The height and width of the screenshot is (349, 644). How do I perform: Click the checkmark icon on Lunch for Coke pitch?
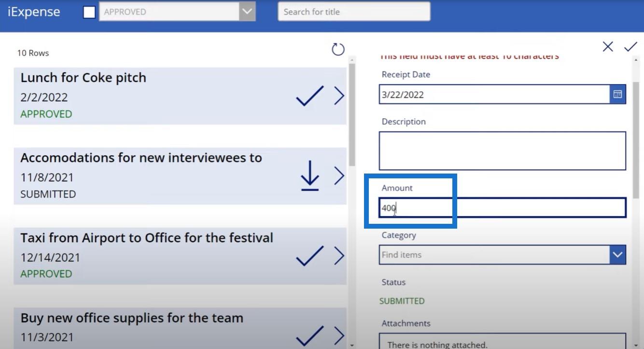[x=309, y=96]
